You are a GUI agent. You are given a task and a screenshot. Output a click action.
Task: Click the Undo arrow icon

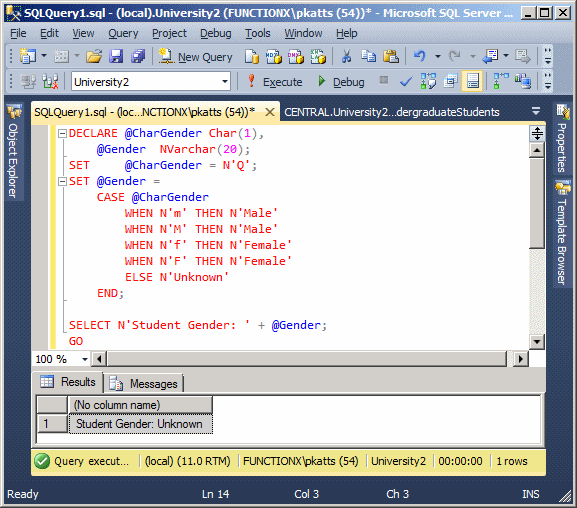click(x=420, y=56)
